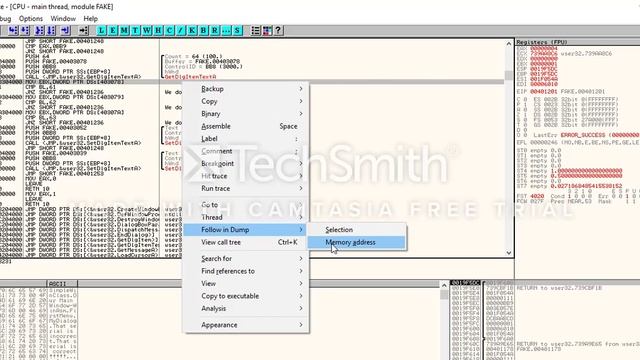
Task: Open References window with R button
Action: click(215, 30)
